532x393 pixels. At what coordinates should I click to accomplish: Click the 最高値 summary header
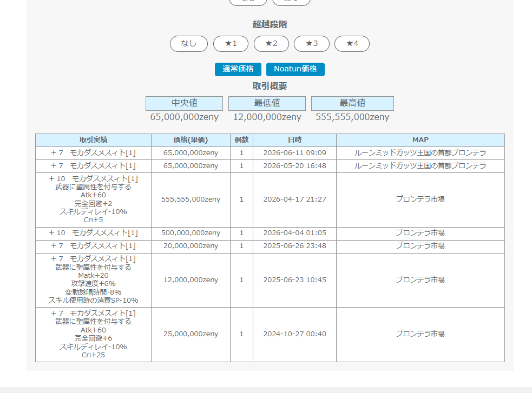pyautogui.click(x=352, y=103)
